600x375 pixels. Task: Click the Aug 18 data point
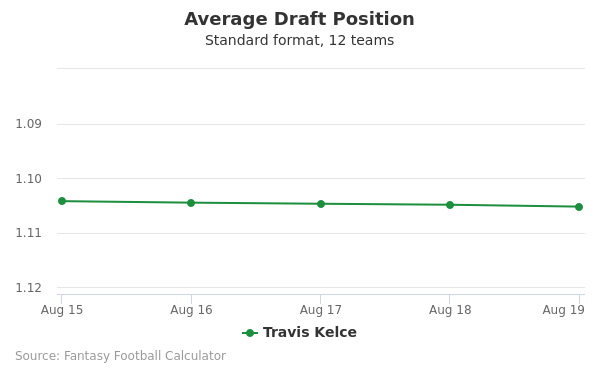(450, 205)
